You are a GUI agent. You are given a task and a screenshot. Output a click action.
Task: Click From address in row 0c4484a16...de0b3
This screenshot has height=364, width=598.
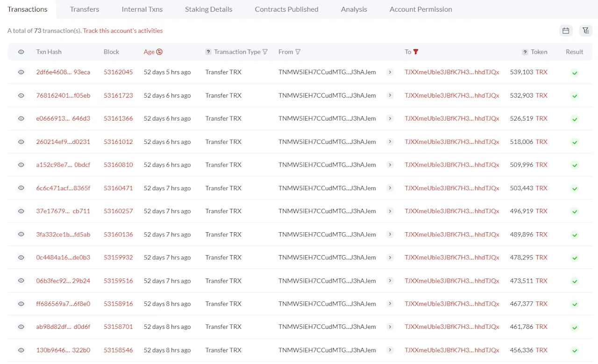click(x=327, y=257)
